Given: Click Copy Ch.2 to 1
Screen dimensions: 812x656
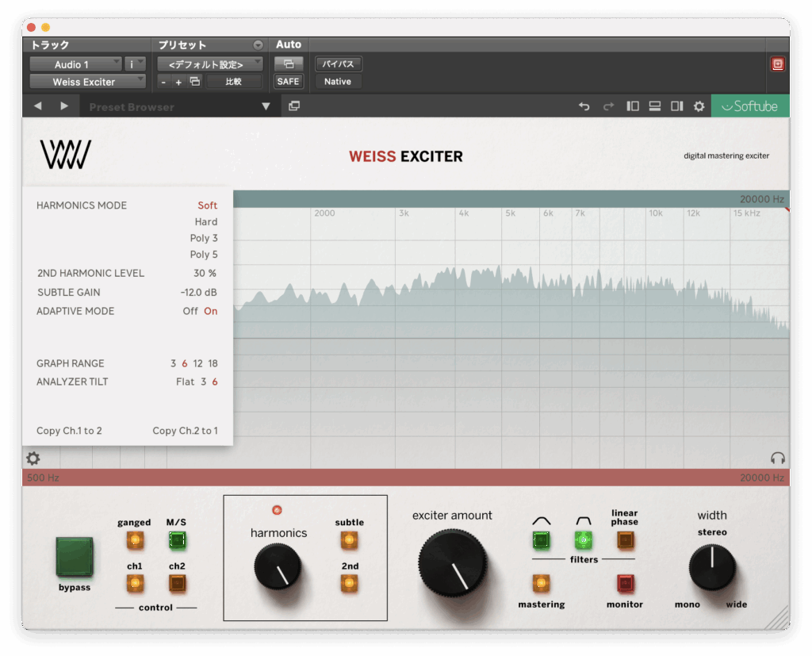Looking at the screenshot, I should click(185, 431).
